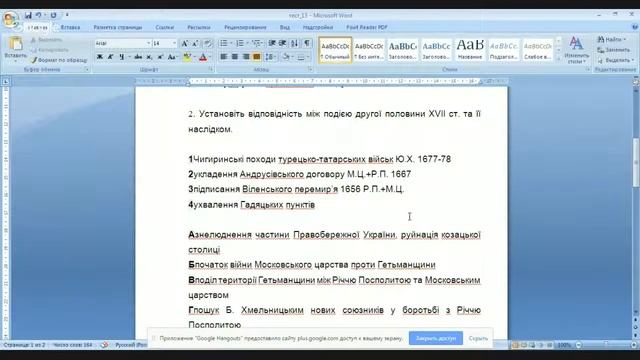
Task: Click the Paste (Вставить) clipboard icon
Action: (x=16, y=42)
